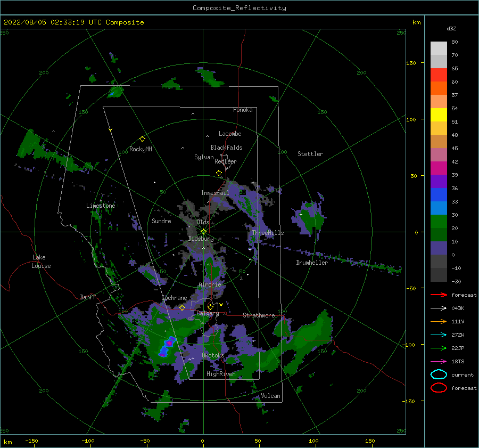The height and width of the screenshot is (448, 479).
Task: Click the Drumheller city label
Action: pyautogui.click(x=312, y=263)
